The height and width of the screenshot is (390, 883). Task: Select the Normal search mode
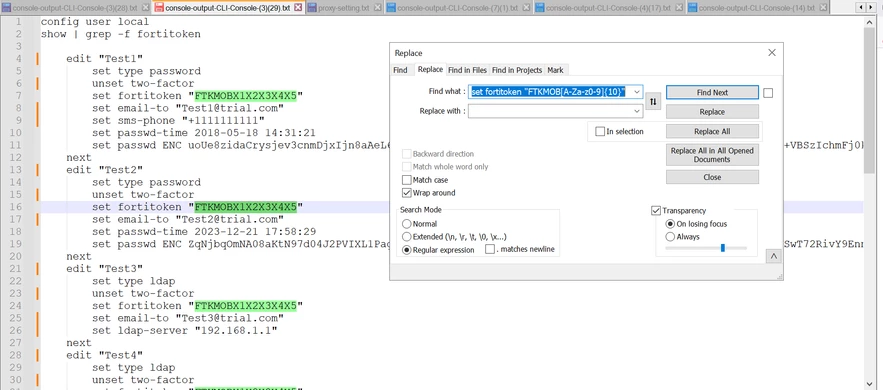pyautogui.click(x=407, y=224)
